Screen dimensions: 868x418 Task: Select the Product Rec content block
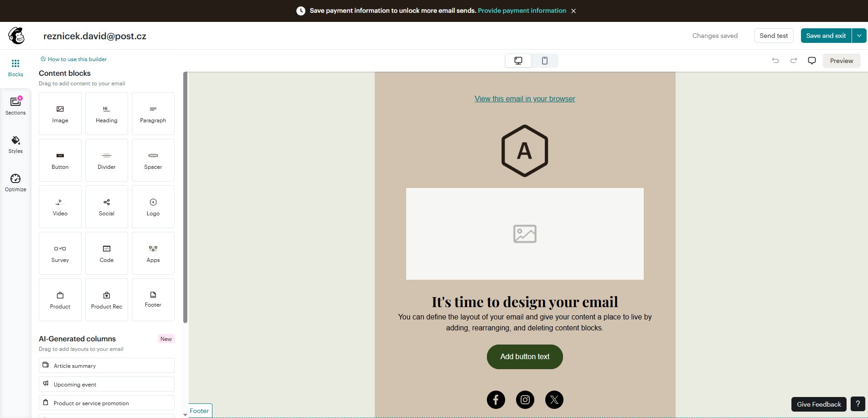click(x=107, y=300)
